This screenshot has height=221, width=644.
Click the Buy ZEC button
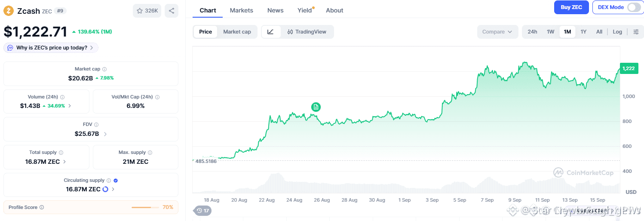tap(571, 7)
